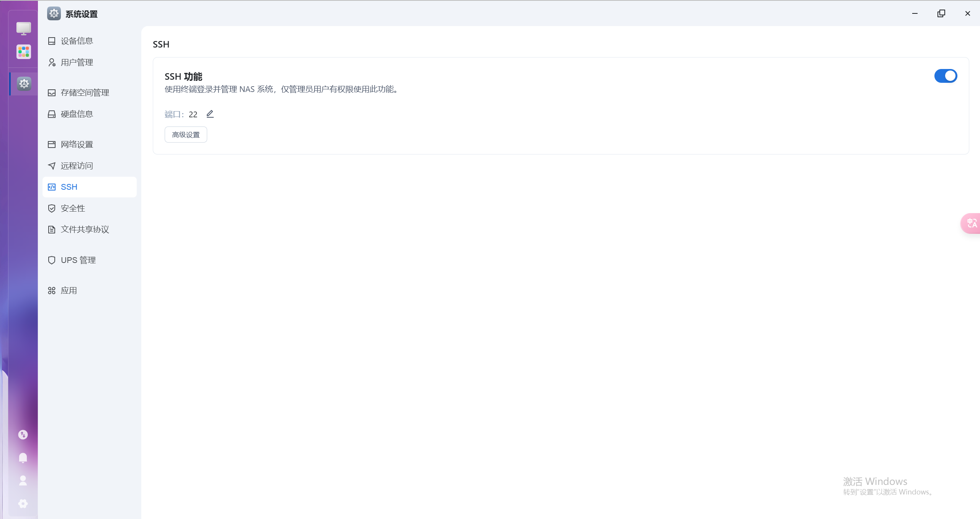Toggle the SSH function switch
The image size is (980, 519).
coord(945,76)
